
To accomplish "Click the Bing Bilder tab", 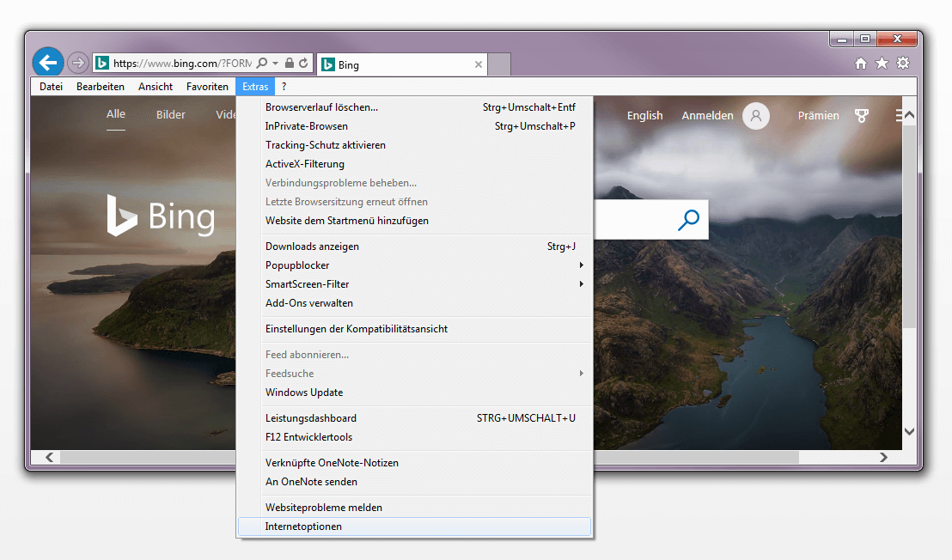I will [171, 115].
